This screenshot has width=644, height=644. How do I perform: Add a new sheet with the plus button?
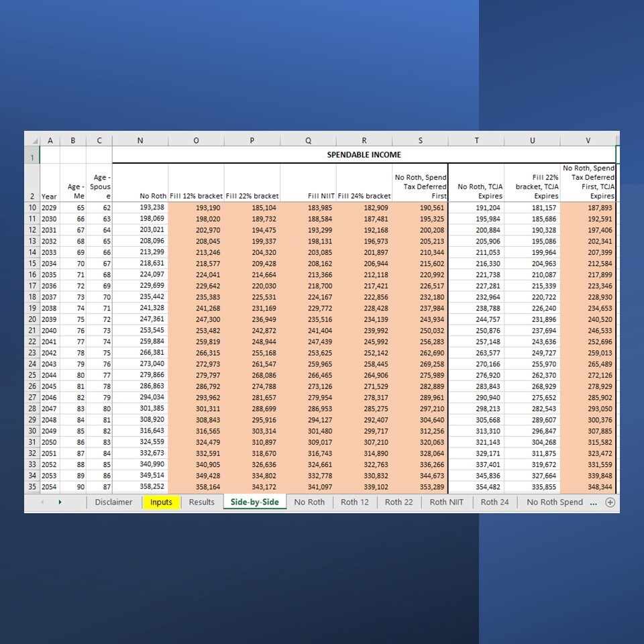[610, 502]
